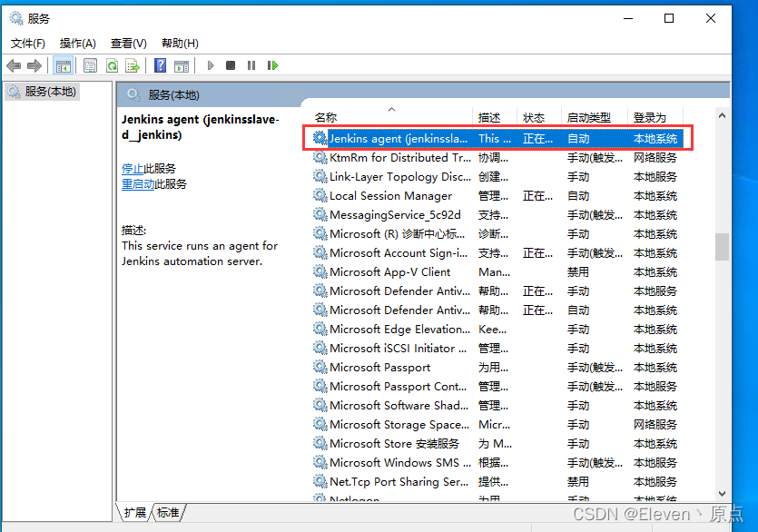
Task: Select Microsoft Windows SMS service
Action: click(497, 462)
